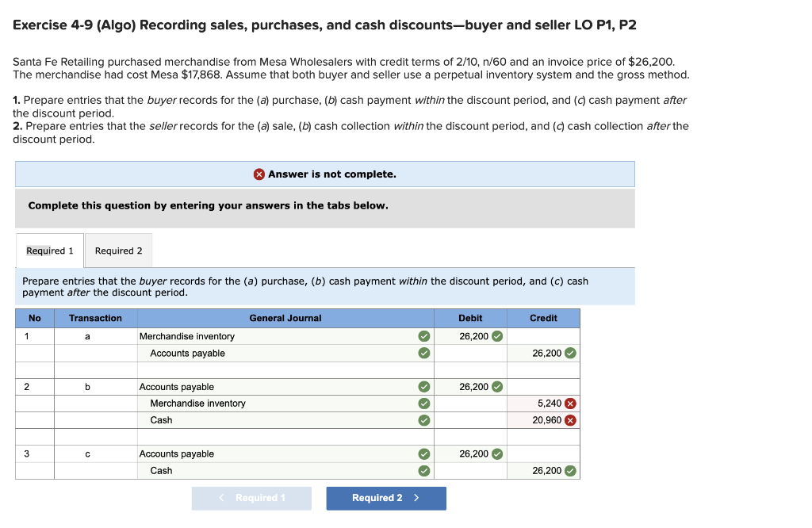This screenshot has width=812, height=528.
Task: Click the green checkmark beside Accounts payable in entry 1
Action: pos(424,353)
